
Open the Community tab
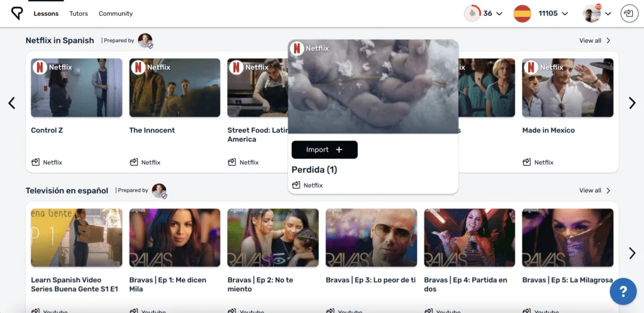click(116, 13)
